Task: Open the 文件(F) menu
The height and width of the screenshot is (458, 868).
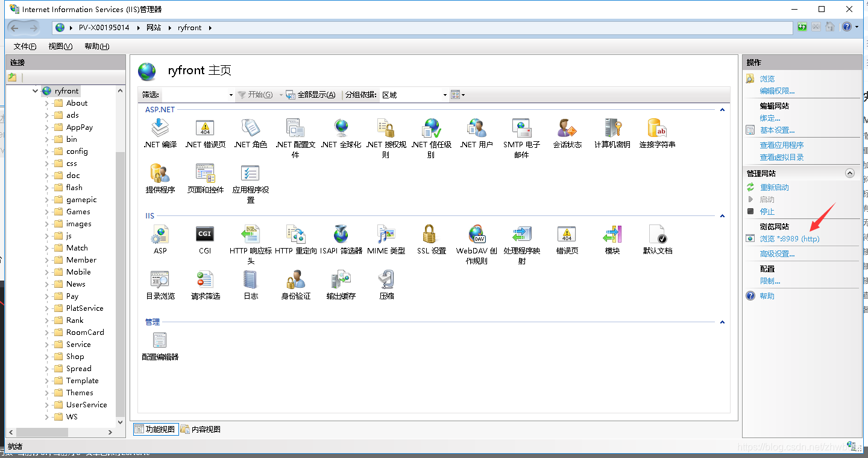Action: point(25,46)
